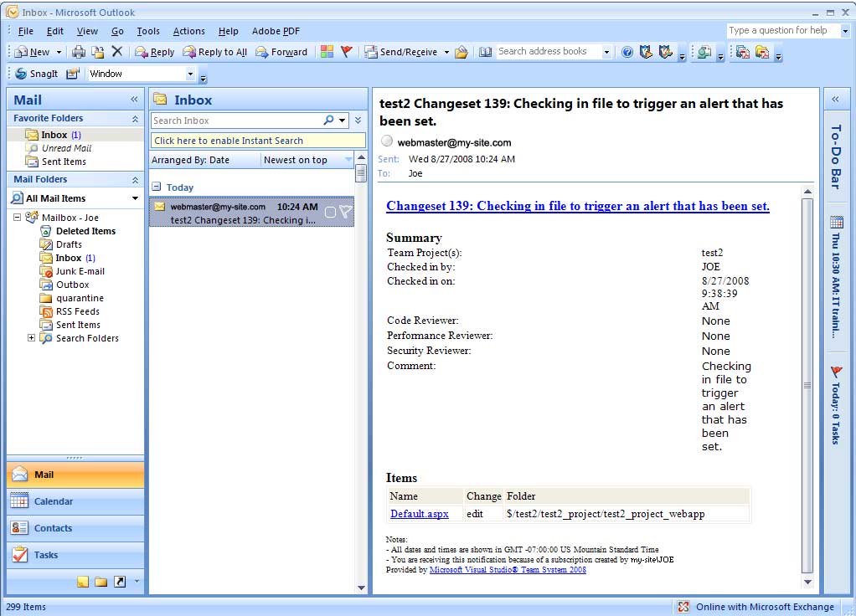Open the Tools menu
856x616 pixels.
click(x=148, y=31)
